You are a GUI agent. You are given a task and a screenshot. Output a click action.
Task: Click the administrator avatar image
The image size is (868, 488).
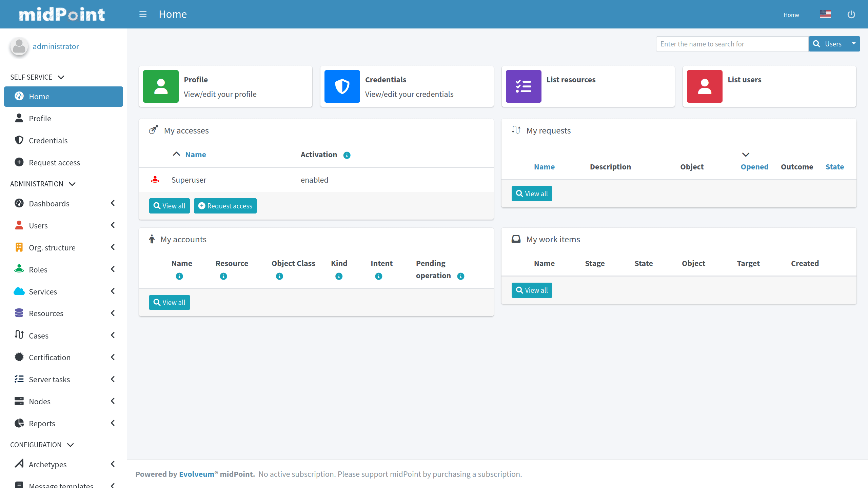[19, 46]
